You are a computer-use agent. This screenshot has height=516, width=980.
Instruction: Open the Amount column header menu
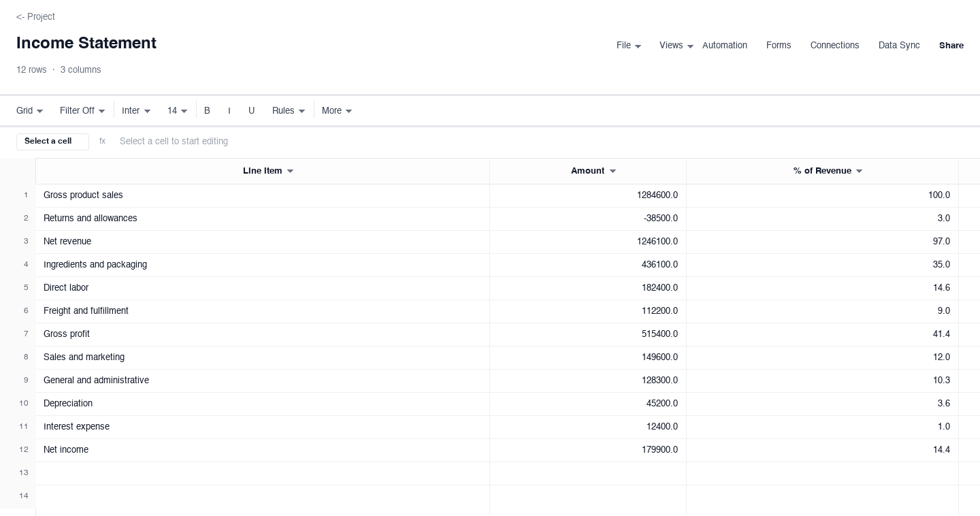(612, 171)
